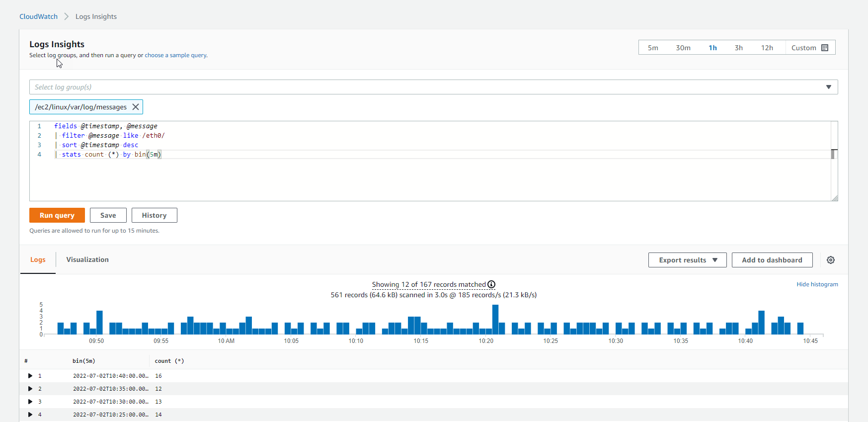This screenshot has width=868, height=422.
Task: Open the Export results dropdown
Action: [687, 260]
